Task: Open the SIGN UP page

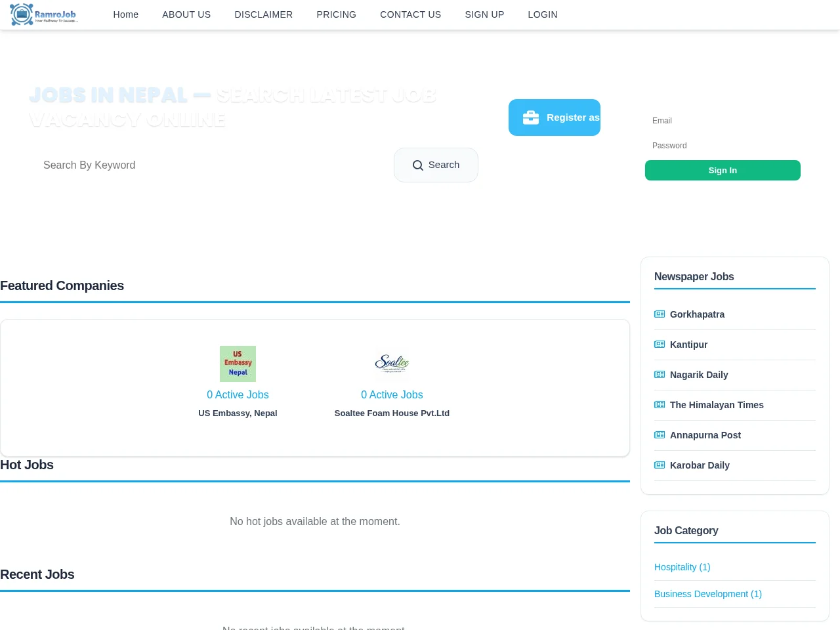Action: coord(485,14)
